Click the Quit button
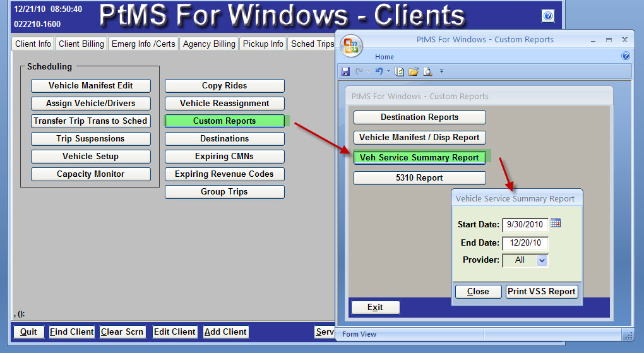The height and width of the screenshot is (353, 644). click(x=29, y=332)
